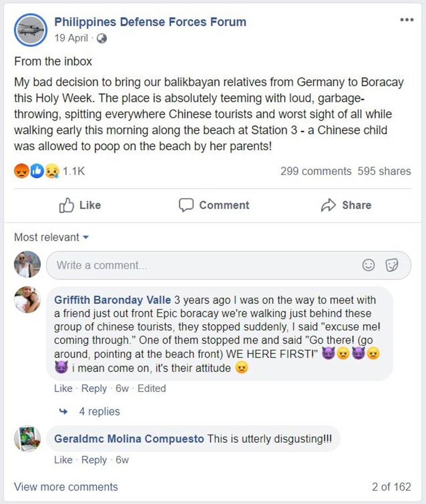Click the Write a comment input field

(166, 265)
